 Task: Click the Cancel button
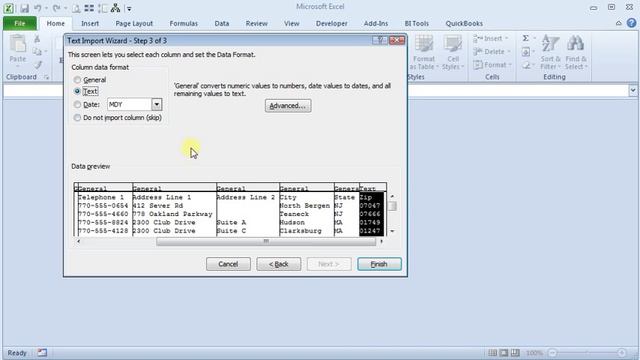228,264
